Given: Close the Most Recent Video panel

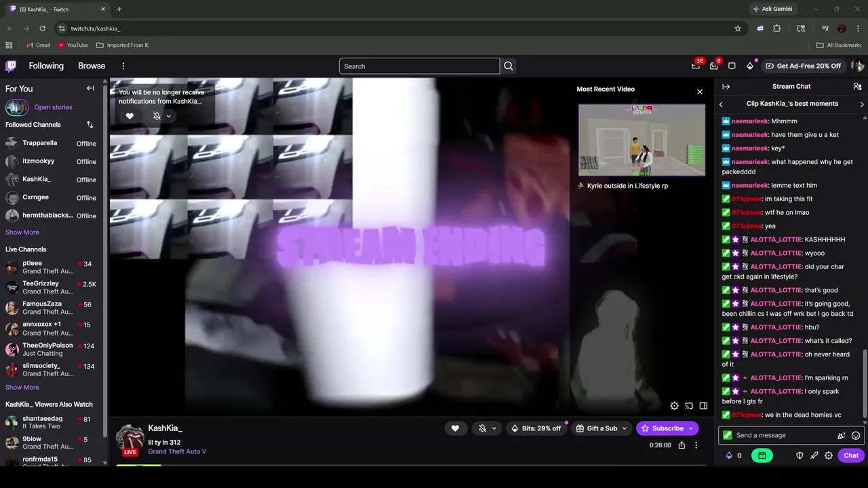Looking at the screenshot, I should coord(700,91).
